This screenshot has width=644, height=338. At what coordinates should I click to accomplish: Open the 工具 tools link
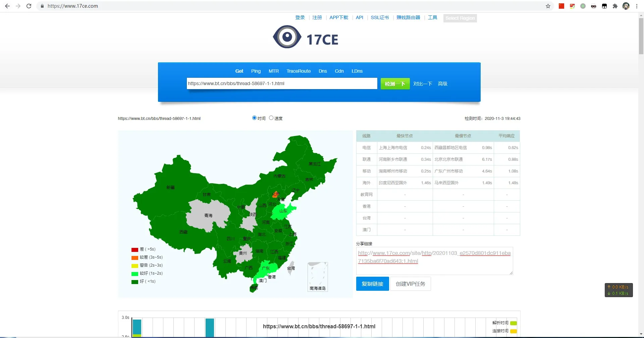[x=432, y=17]
